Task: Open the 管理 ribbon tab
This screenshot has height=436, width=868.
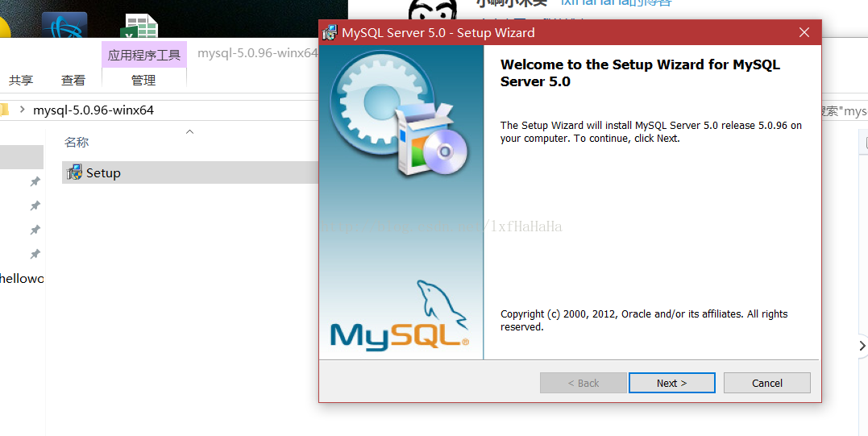Action: (143, 81)
